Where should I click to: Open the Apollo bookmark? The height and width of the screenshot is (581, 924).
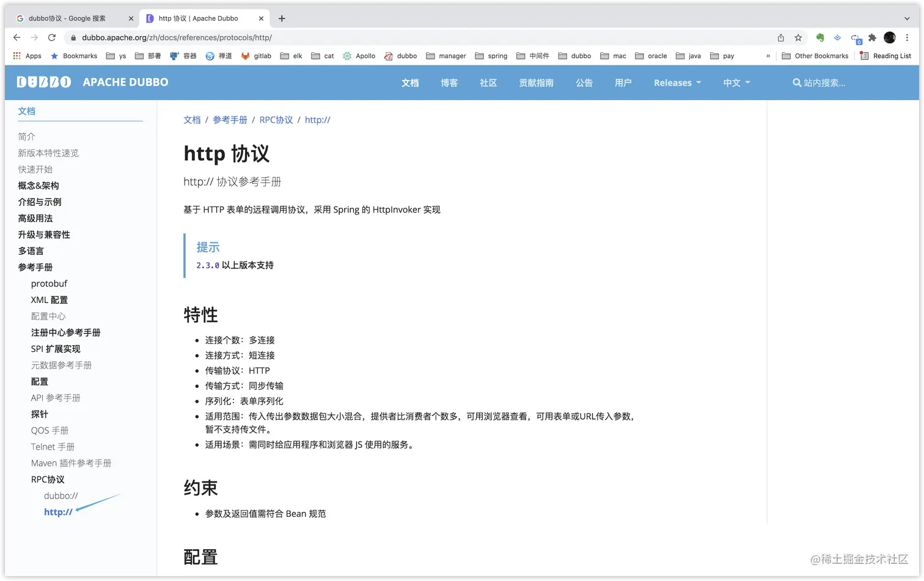point(359,56)
